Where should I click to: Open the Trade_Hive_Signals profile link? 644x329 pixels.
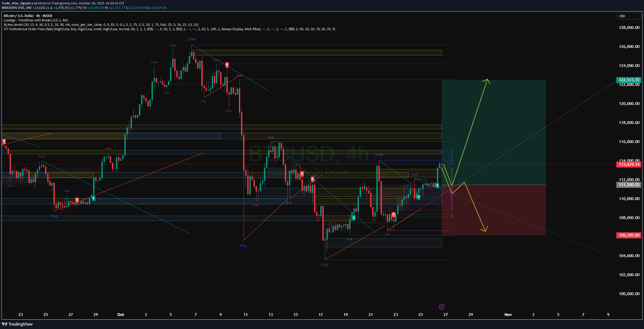tap(16, 3)
